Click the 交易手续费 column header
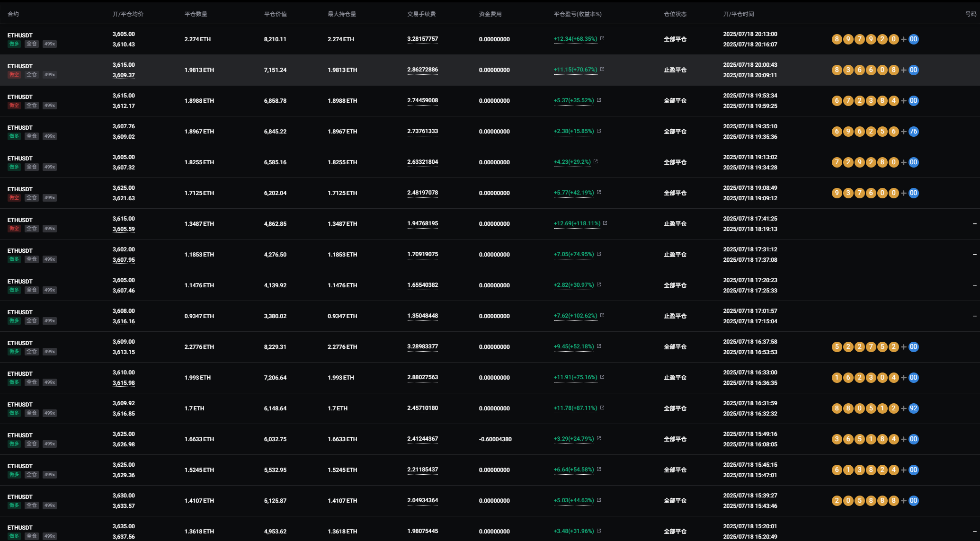This screenshot has width=980, height=541. (421, 14)
